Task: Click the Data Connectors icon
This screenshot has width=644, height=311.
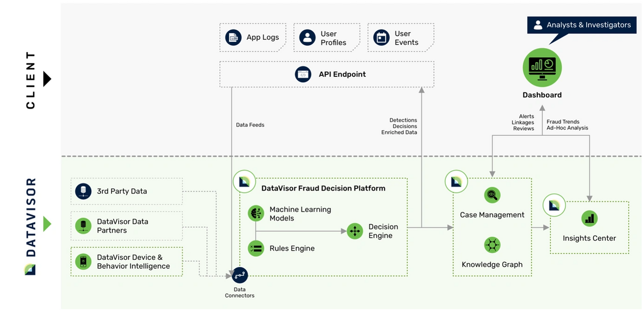Action: (x=239, y=275)
